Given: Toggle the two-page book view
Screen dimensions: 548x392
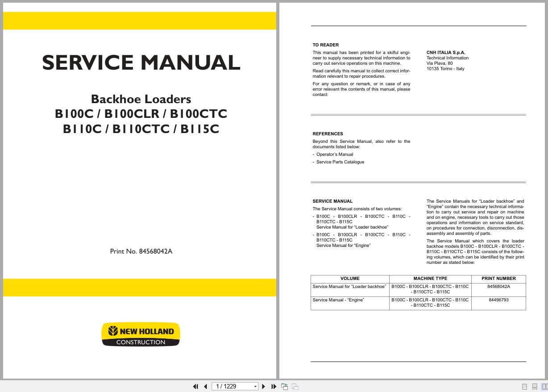Looking at the screenshot, I should 544,387.
